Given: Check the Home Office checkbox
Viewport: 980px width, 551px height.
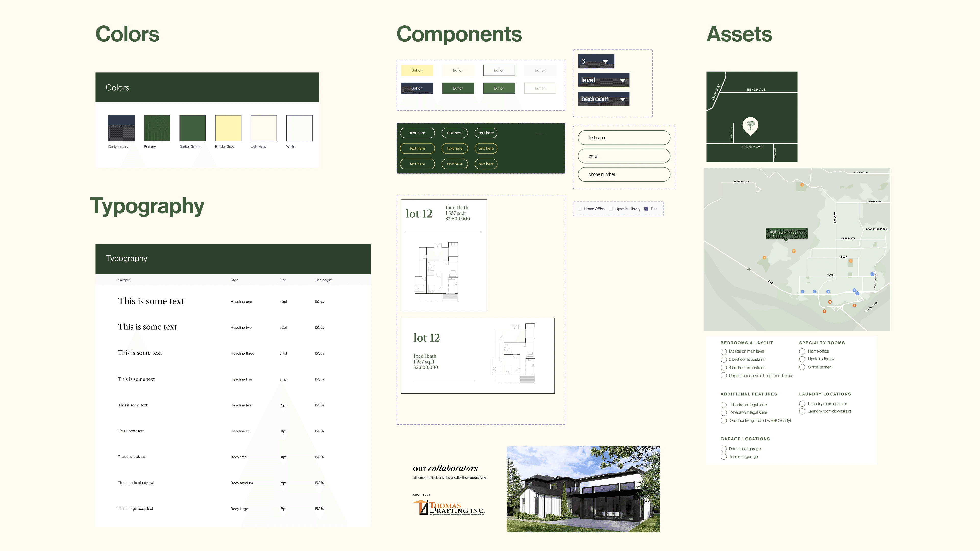Looking at the screenshot, I should click(x=579, y=209).
